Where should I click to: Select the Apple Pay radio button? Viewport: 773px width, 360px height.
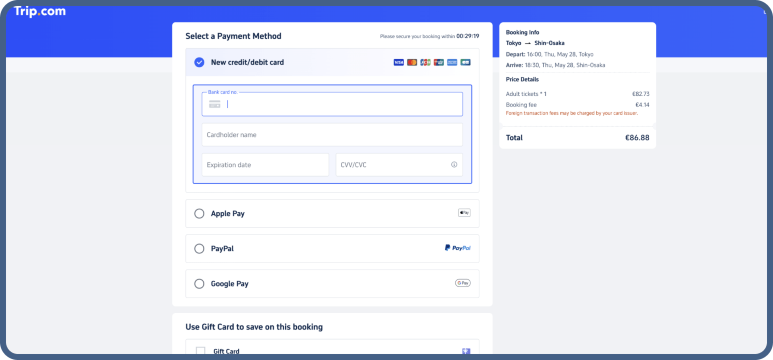(x=199, y=214)
